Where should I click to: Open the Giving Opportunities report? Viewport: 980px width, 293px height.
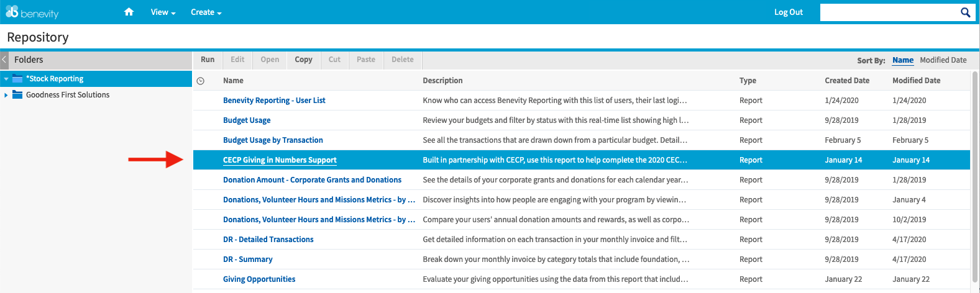click(x=259, y=279)
